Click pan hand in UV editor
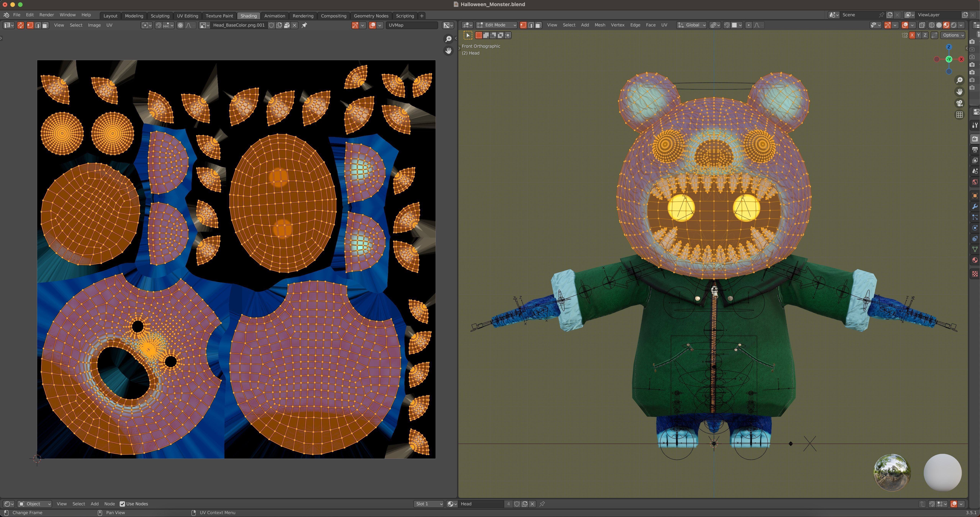The height and width of the screenshot is (517, 980). point(448,51)
